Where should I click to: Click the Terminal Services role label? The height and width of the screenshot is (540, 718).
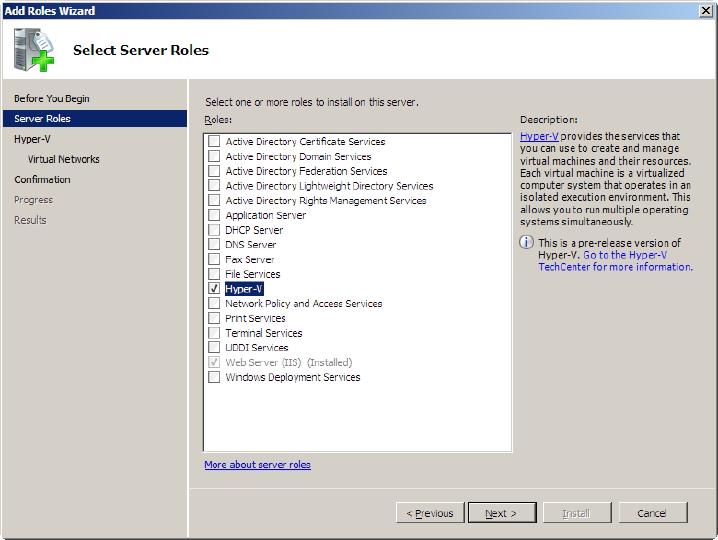[x=264, y=333]
